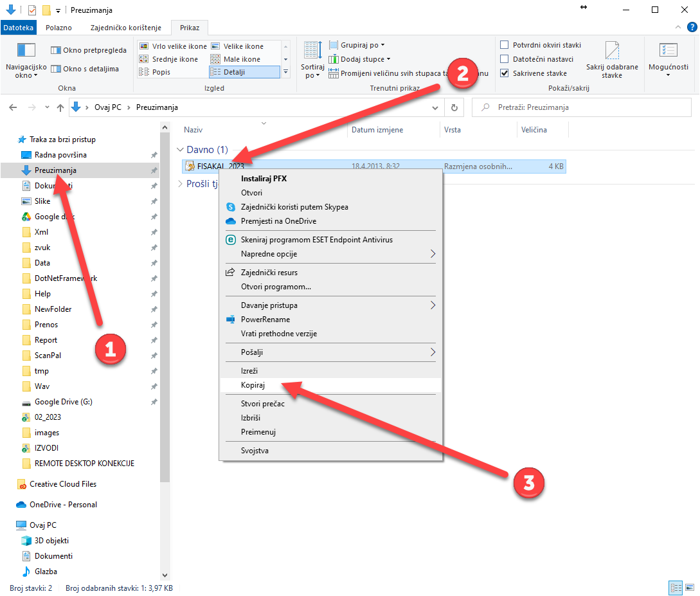Expand the Pošalji submenu arrow
The image size is (700, 596).
click(x=433, y=352)
